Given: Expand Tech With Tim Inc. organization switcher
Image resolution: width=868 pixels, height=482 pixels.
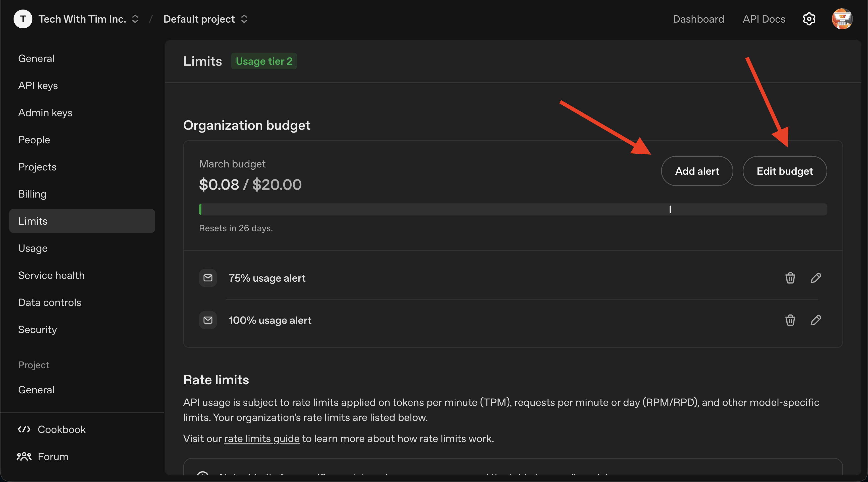Looking at the screenshot, I should (135, 19).
